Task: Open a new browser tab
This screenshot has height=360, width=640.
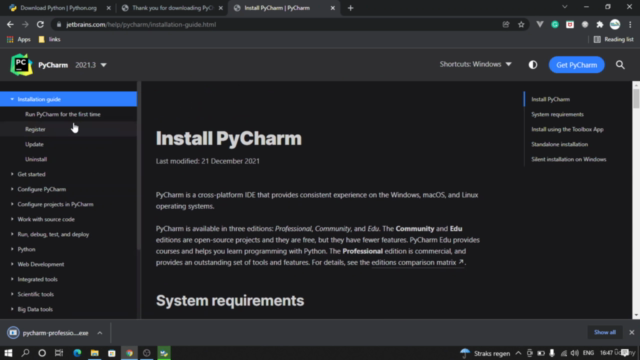Action: (350, 8)
